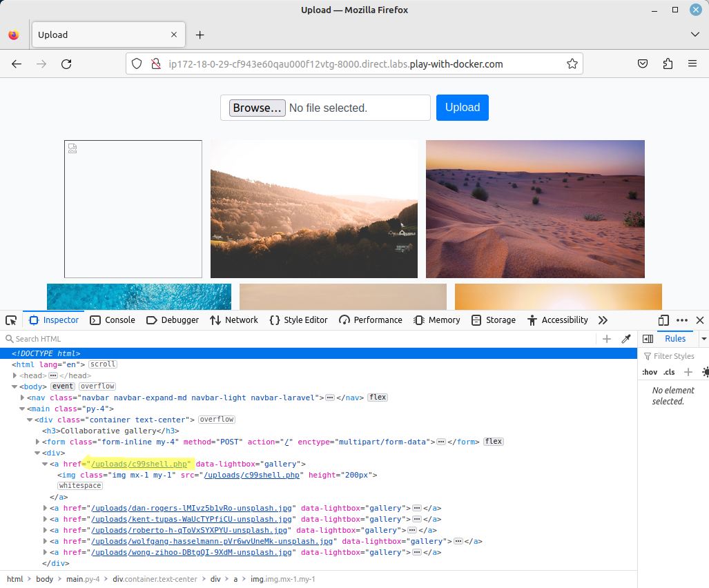This screenshot has width=709, height=588.
Task: Add a new CSS rule plus icon
Action: (688, 372)
